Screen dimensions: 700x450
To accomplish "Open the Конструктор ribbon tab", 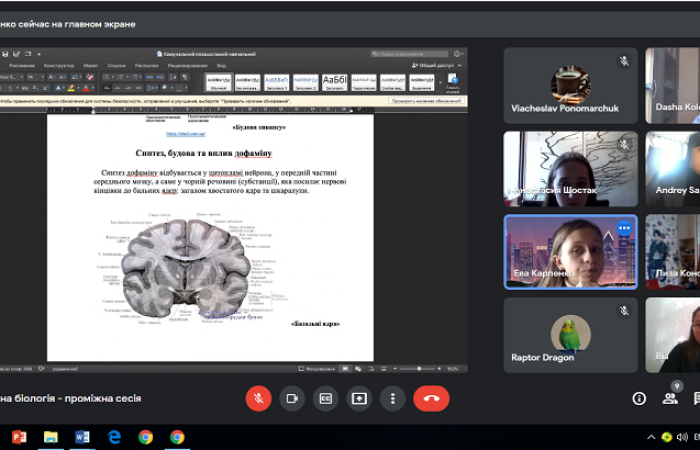I will coord(59,65).
